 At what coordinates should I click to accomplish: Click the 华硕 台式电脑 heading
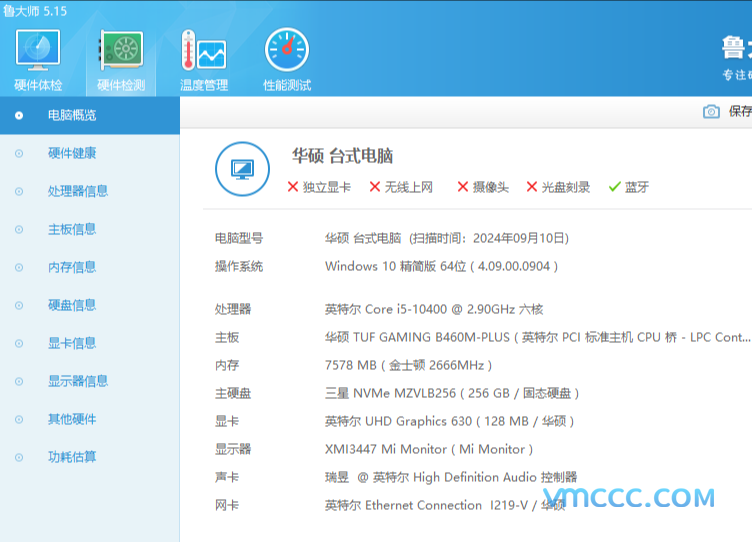[x=342, y=156]
